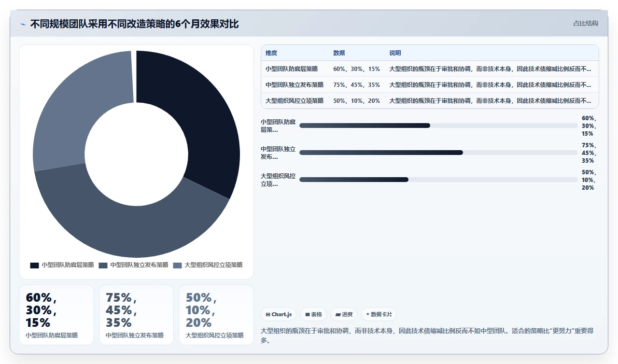Select the Chart.js chip
This screenshot has height=364, width=618.
pyautogui.click(x=279, y=314)
